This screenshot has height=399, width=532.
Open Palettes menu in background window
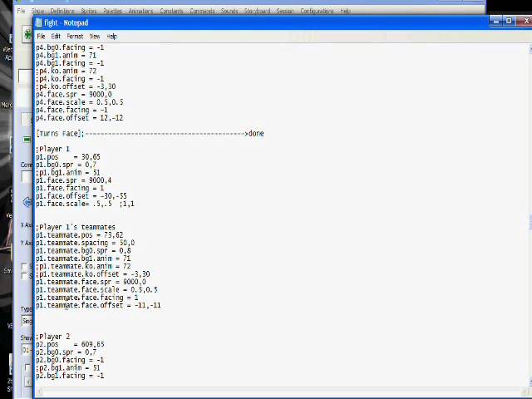(x=113, y=11)
